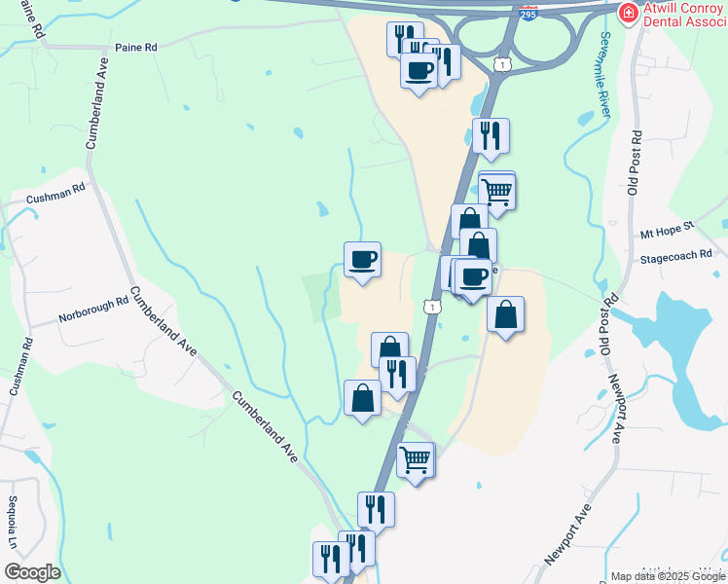
Task: Click the bottom-left restaurant fork and knife marker
Action: pos(331,561)
